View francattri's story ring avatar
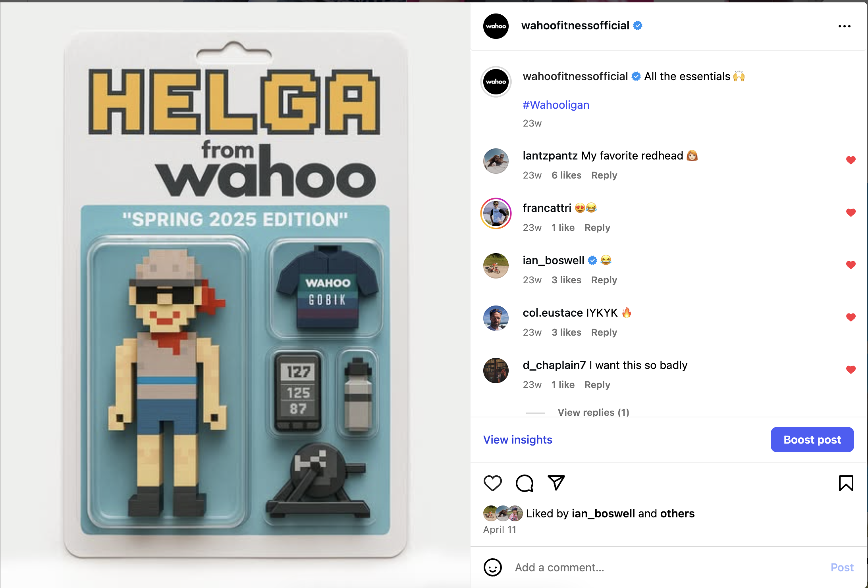Image resolution: width=868 pixels, height=588 pixels. [496, 213]
